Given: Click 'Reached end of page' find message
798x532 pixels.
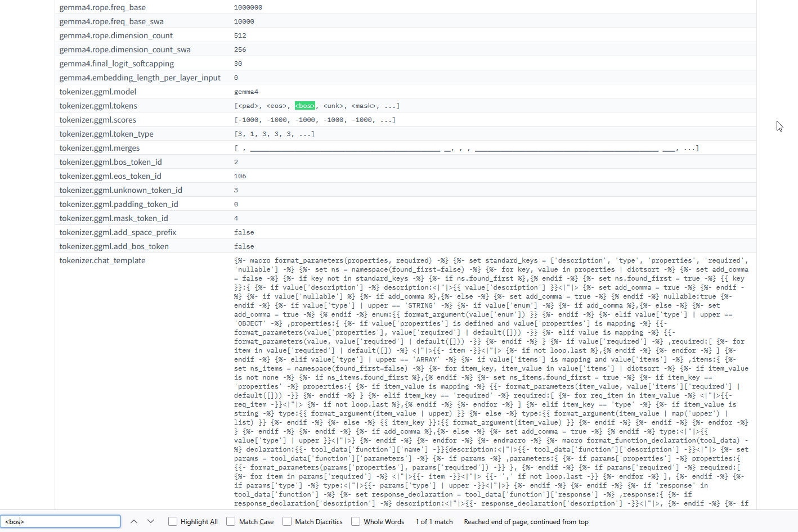Looking at the screenshot, I should pyautogui.click(x=526, y=522).
